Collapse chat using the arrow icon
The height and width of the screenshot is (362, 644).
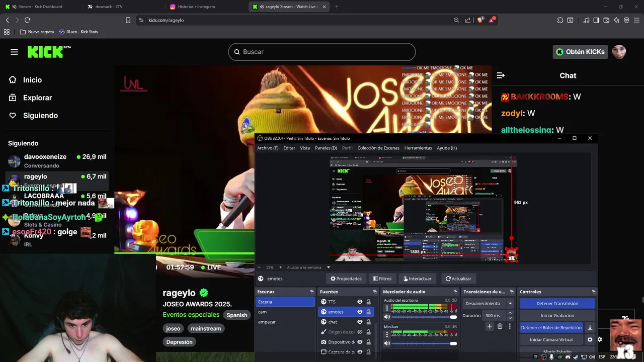(501, 75)
